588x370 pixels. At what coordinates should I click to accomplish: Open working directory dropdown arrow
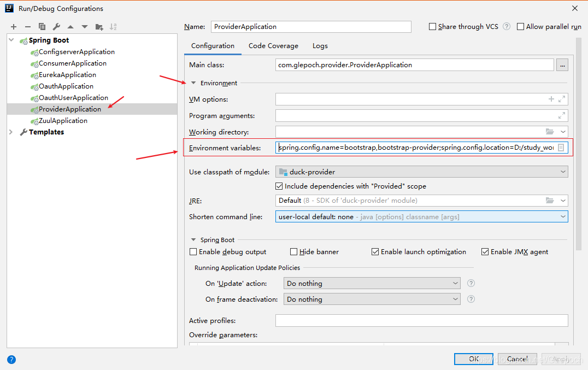pyautogui.click(x=563, y=132)
